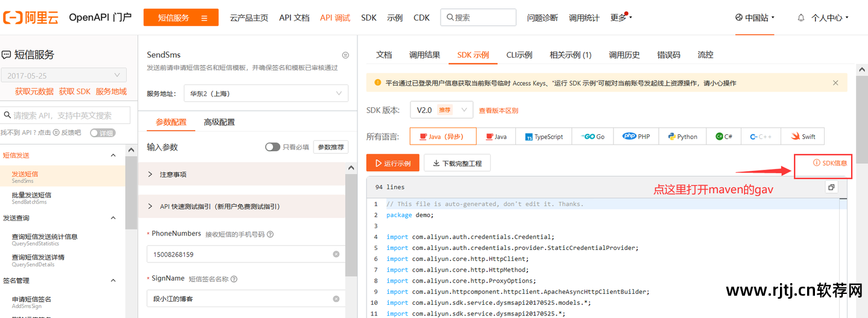Open the API 文档 menu item
868x318 pixels.
294,18
